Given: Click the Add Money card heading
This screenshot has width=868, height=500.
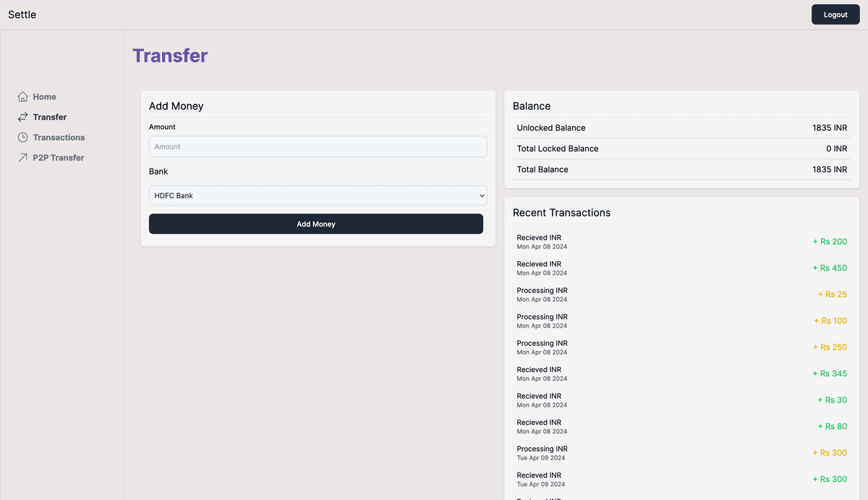Looking at the screenshot, I should [176, 106].
